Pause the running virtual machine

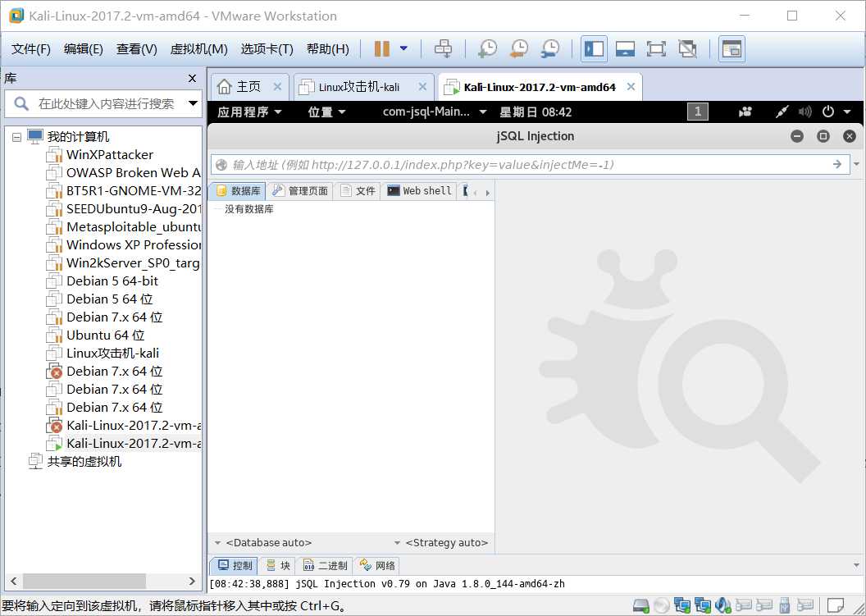[x=381, y=48]
